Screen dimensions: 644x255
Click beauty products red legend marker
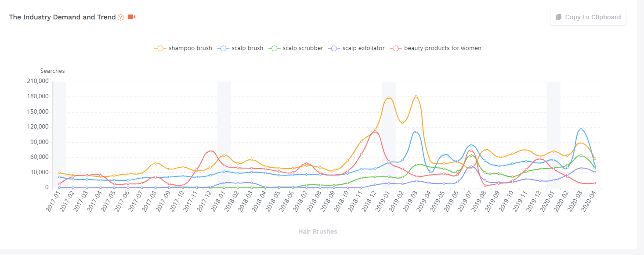[396, 48]
